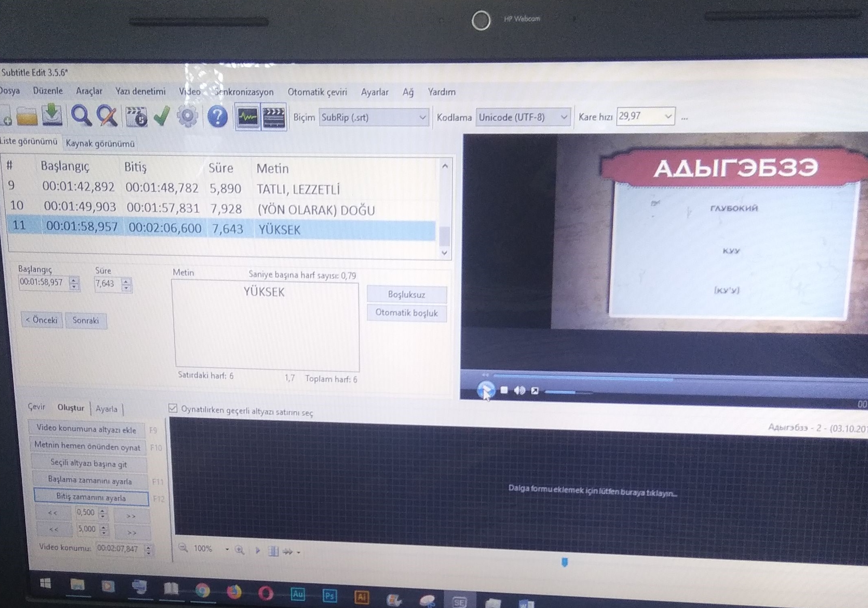Toggle 'Oynatılırken geçerli altyazı satırını seç' checkbox
Viewport: 868px width, 608px height.
click(x=173, y=408)
